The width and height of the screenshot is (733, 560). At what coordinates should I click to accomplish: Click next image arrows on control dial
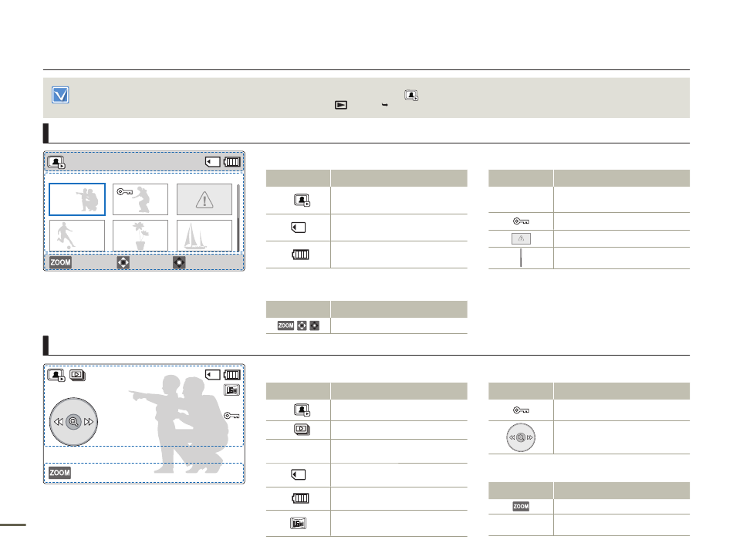coord(89,422)
